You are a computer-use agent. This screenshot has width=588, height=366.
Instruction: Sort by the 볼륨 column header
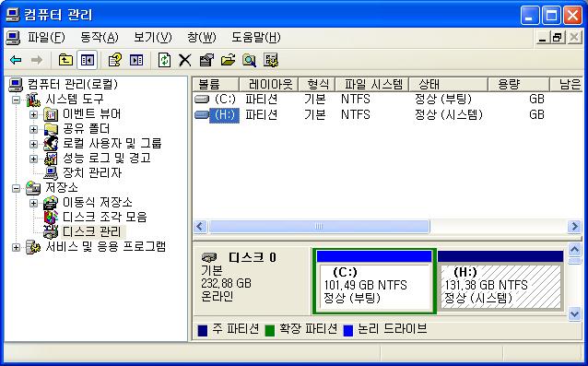(216, 85)
